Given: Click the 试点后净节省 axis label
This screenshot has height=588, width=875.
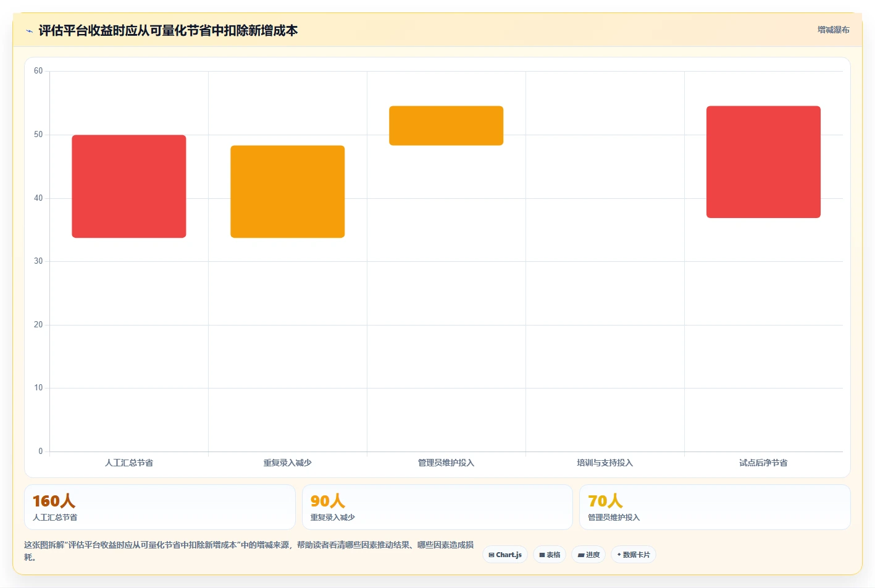Looking at the screenshot, I should (x=763, y=463).
